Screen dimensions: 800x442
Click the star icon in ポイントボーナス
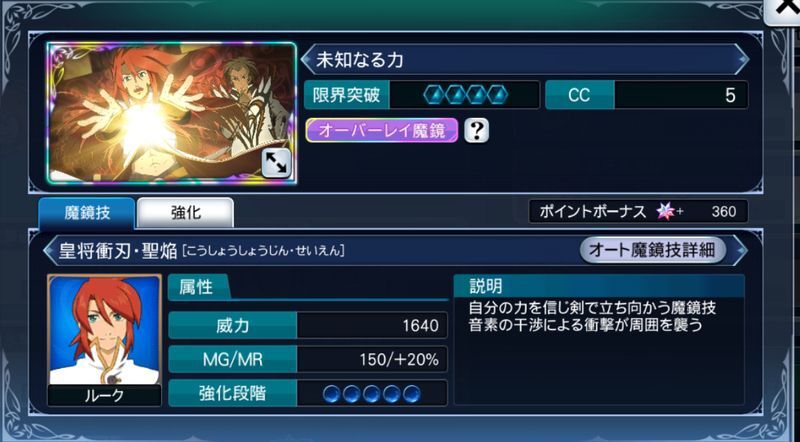[x=666, y=211]
